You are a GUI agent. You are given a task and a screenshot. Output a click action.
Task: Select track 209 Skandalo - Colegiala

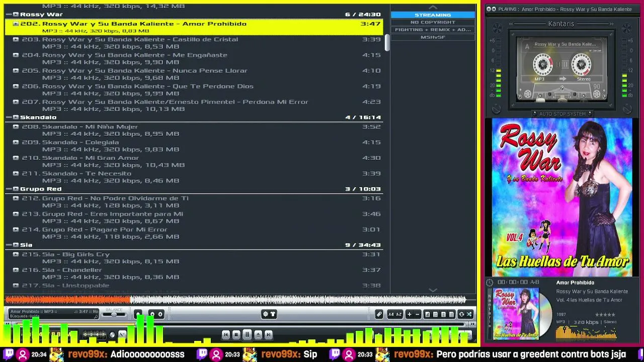(194, 146)
